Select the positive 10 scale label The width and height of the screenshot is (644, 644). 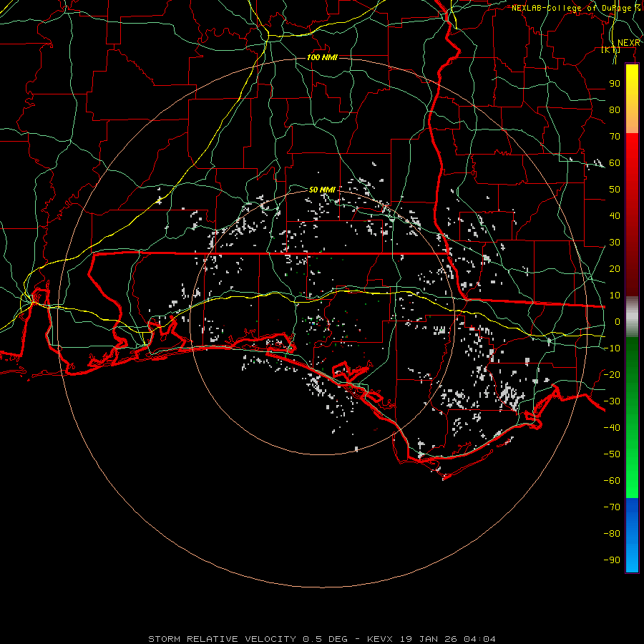(615, 296)
